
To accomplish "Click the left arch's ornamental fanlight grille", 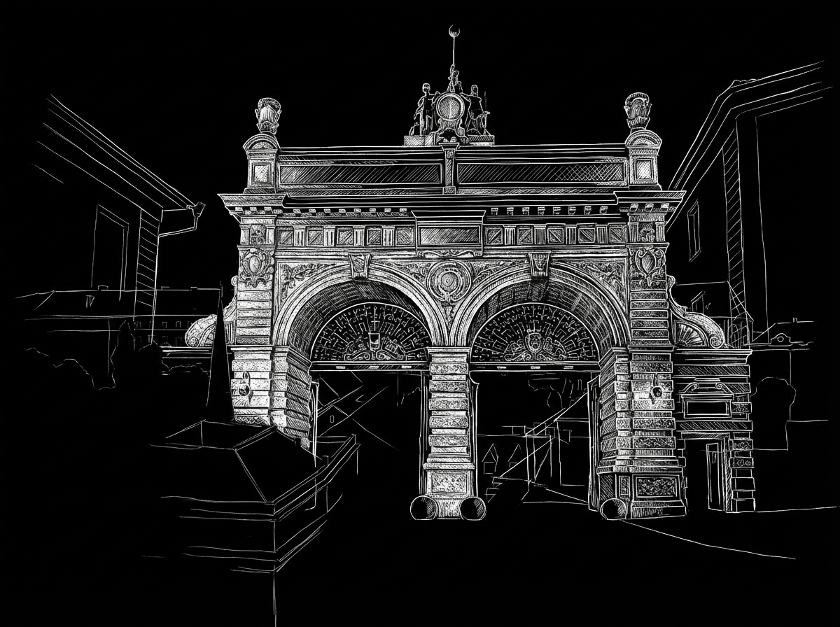I will click(372, 334).
